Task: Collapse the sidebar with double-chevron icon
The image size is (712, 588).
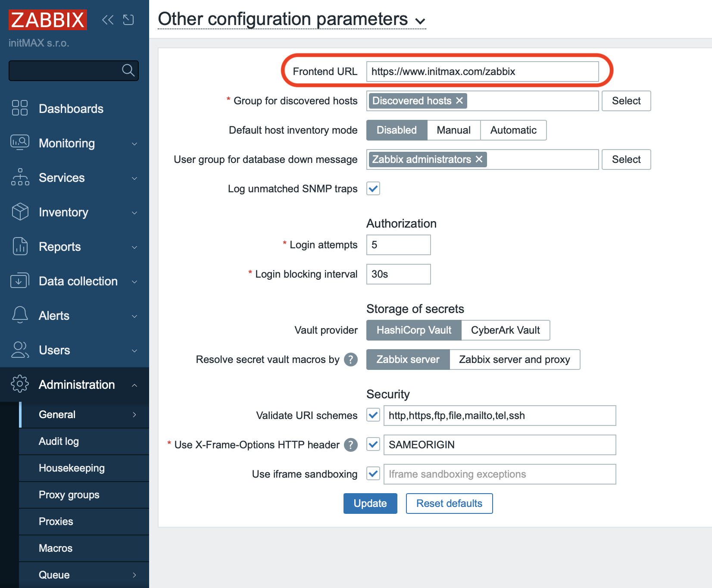Action: point(108,20)
